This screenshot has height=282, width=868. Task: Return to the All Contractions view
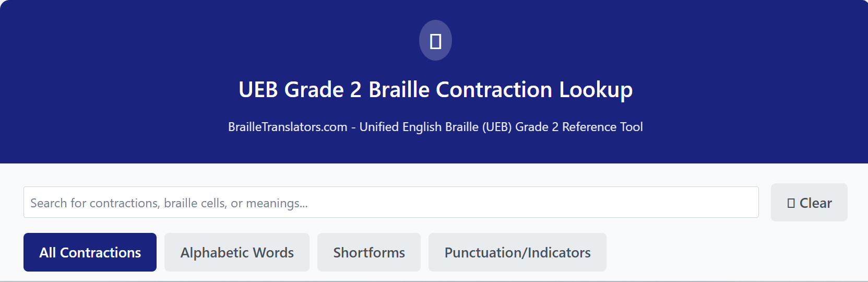pyautogui.click(x=90, y=252)
